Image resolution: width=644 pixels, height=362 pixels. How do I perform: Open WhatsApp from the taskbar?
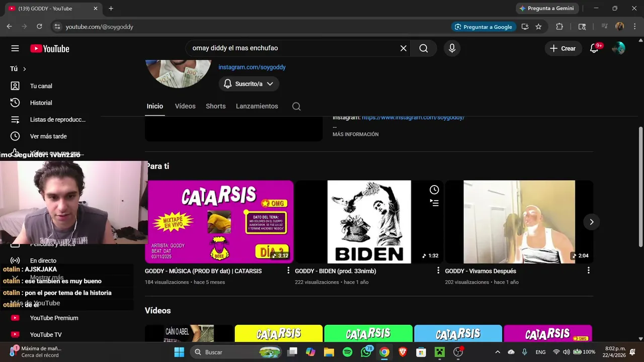(x=366, y=352)
